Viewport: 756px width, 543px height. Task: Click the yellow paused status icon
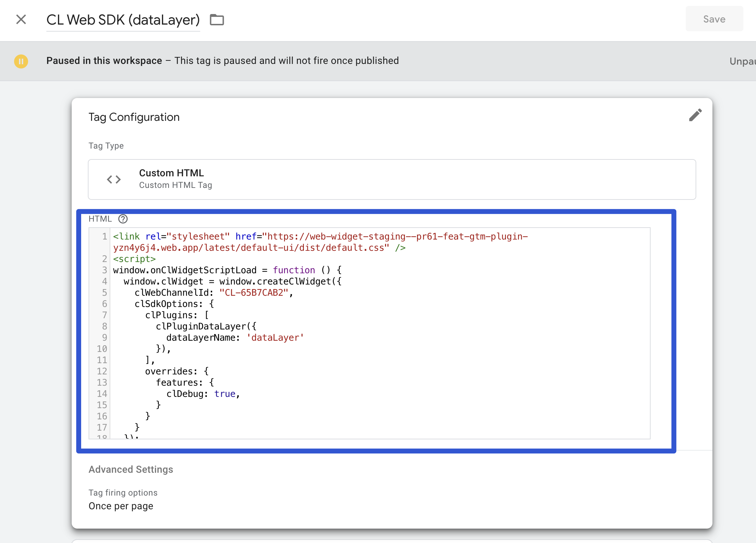21,61
